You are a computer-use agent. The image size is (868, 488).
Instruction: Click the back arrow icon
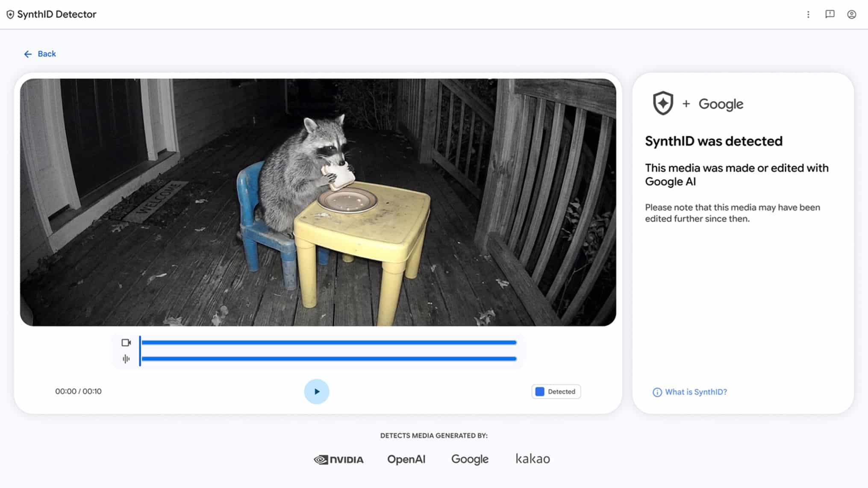(x=28, y=54)
